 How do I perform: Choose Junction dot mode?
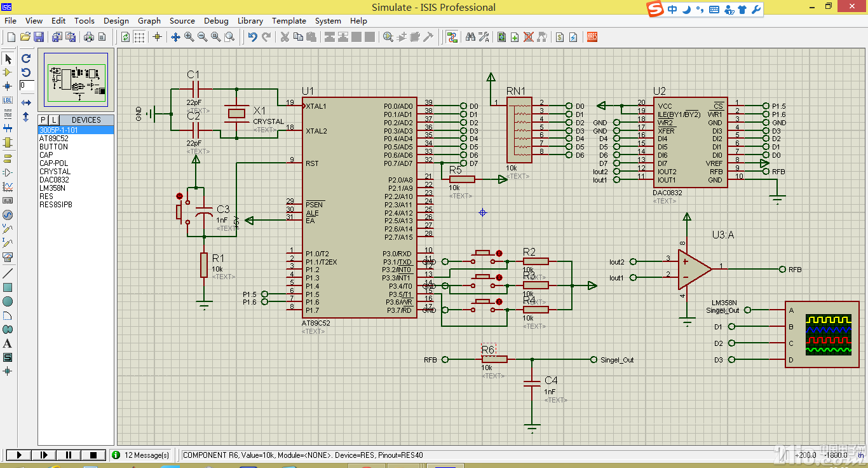click(x=8, y=86)
